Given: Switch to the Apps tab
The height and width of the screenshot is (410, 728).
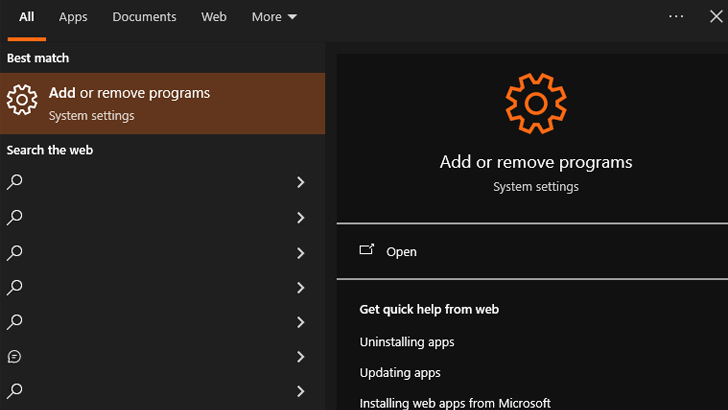Looking at the screenshot, I should tap(73, 17).
